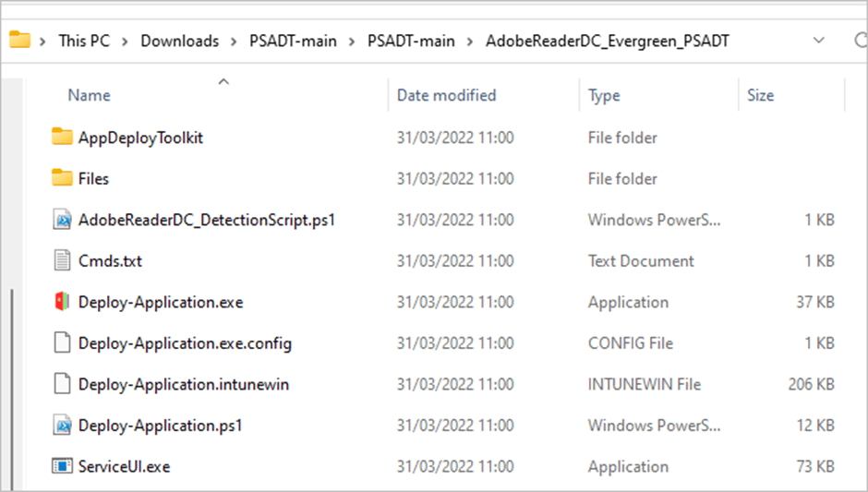Sort by the Name column header
This screenshot has height=492, width=868.
tap(90, 95)
